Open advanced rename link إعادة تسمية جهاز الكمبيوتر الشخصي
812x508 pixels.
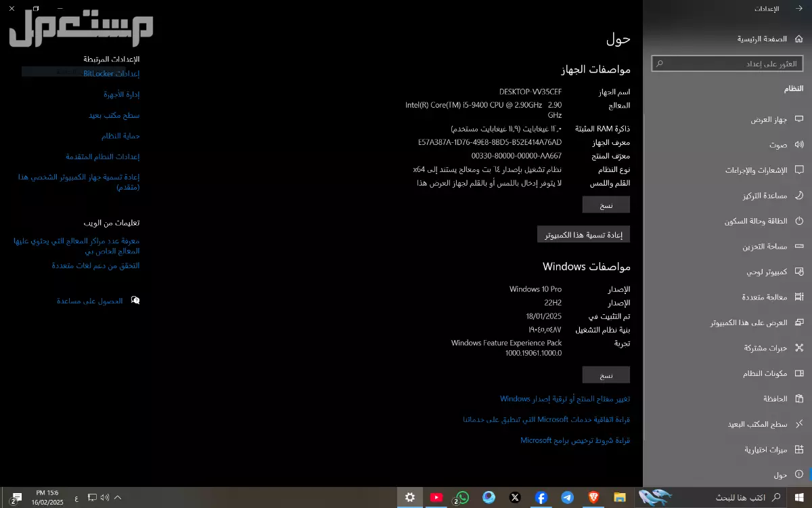(x=79, y=182)
